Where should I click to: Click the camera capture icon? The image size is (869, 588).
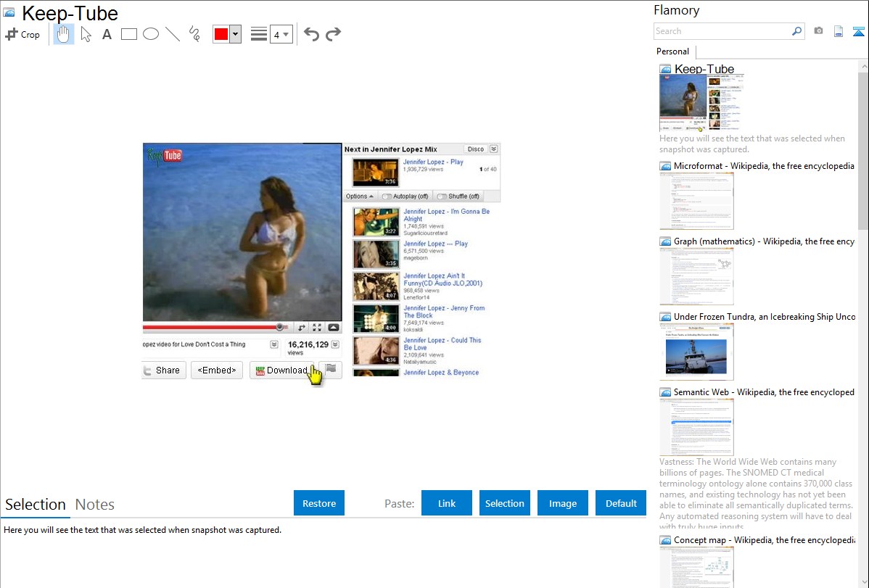click(x=818, y=31)
